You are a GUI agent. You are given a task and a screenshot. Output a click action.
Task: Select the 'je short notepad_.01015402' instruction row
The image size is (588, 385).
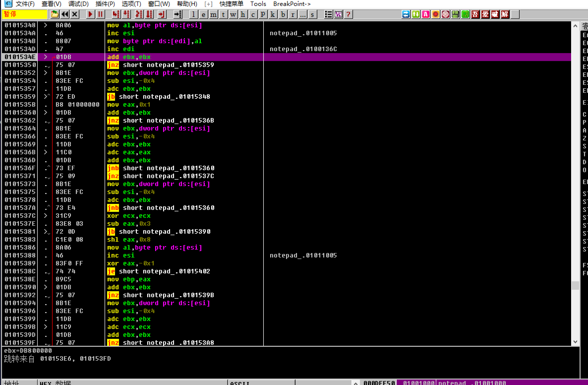159,271
